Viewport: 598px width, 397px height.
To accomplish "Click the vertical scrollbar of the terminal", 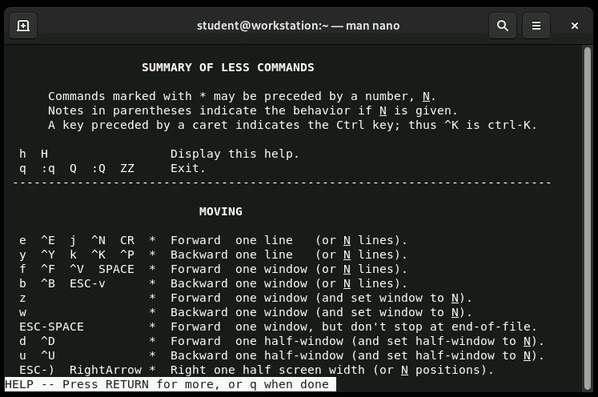I will 587,217.
